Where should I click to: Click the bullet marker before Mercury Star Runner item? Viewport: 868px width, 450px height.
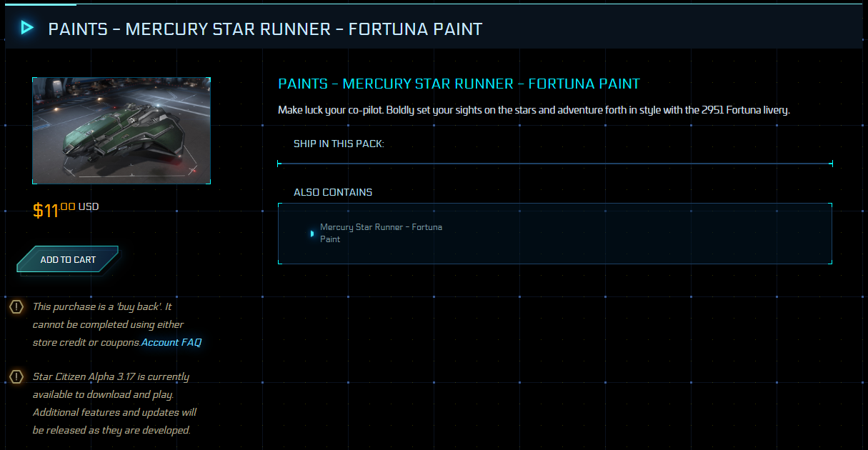tap(312, 234)
